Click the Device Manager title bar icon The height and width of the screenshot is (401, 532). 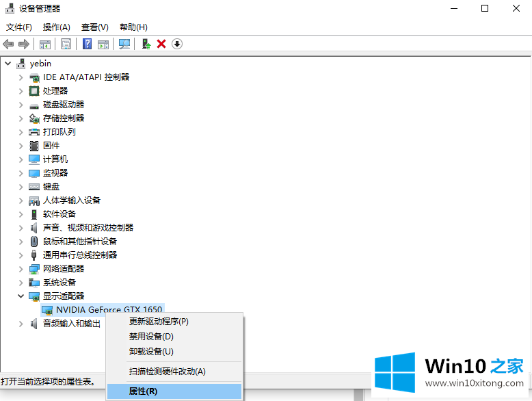click(x=10, y=8)
